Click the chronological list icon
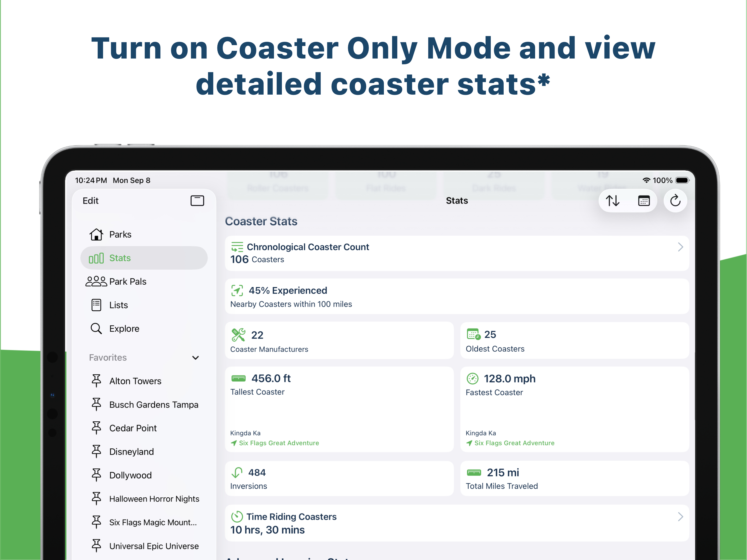The width and height of the screenshot is (747, 560). click(237, 247)
